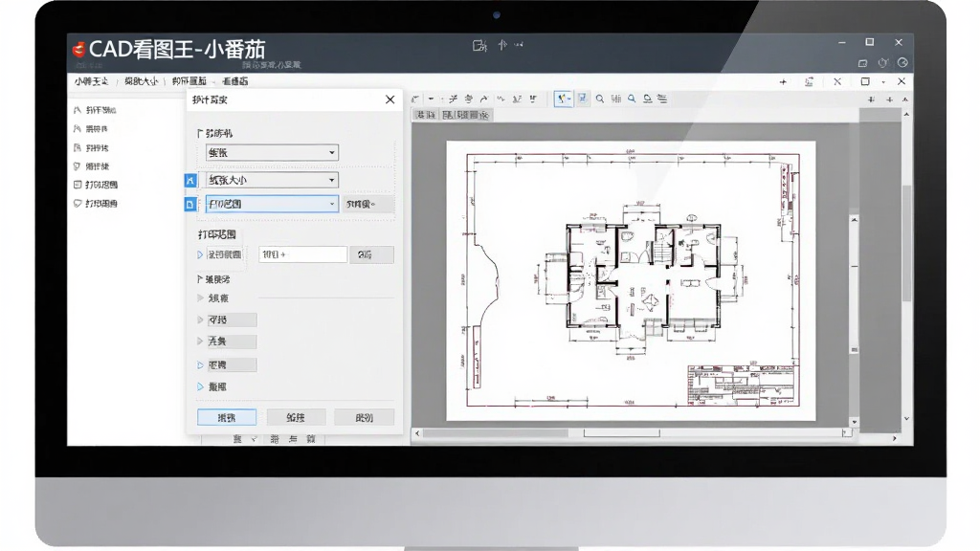Open the first item in the menu bar
This screenshot has height=551, width=980.
coord(91,82)
